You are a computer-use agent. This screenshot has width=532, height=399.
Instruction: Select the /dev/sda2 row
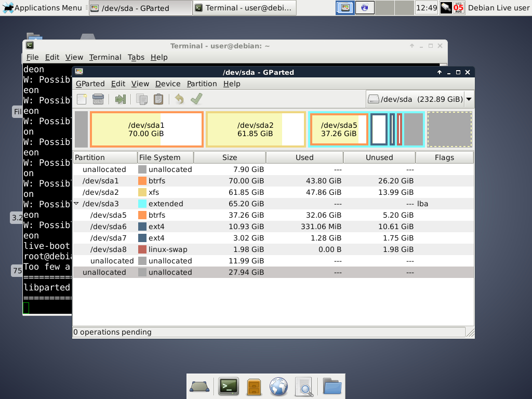pyautogui.click(x=273, y=192)
